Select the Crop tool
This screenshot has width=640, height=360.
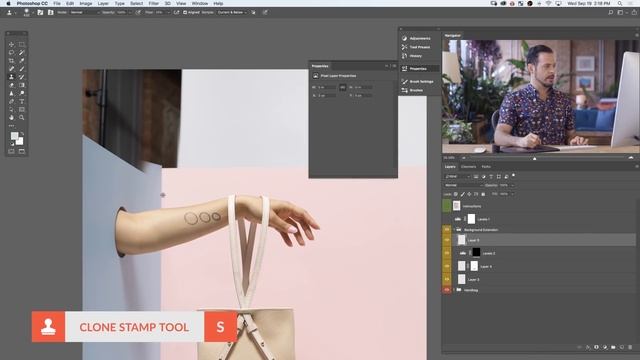click(11, 60)
